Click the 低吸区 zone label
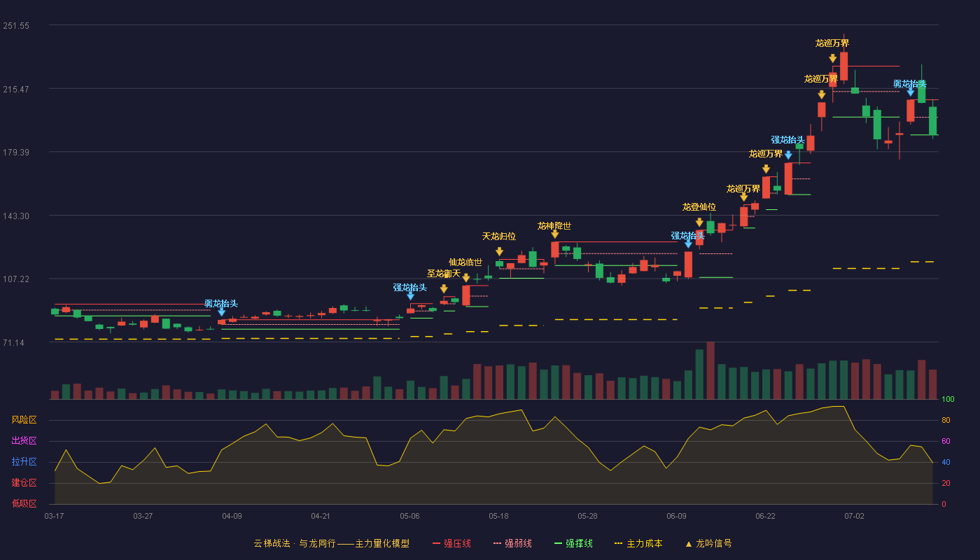The width and height of the screenshot is (980, 560). coord(24,503)
